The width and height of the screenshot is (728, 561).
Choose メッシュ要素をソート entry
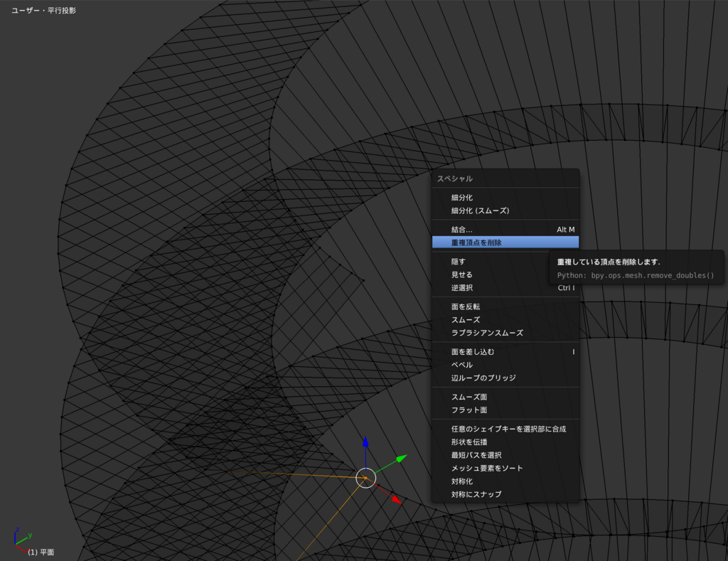point(505,468)
